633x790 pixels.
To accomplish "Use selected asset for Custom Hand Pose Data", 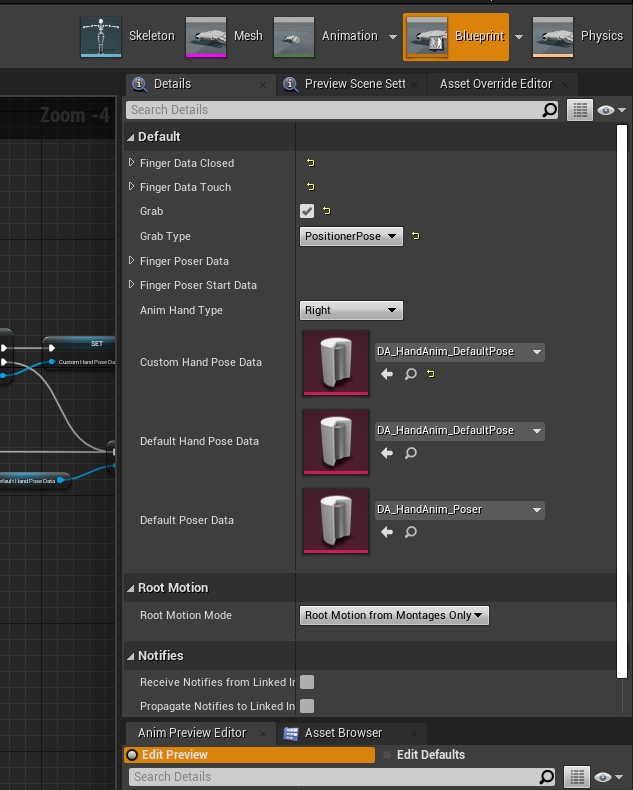I will tap(387, 374).
